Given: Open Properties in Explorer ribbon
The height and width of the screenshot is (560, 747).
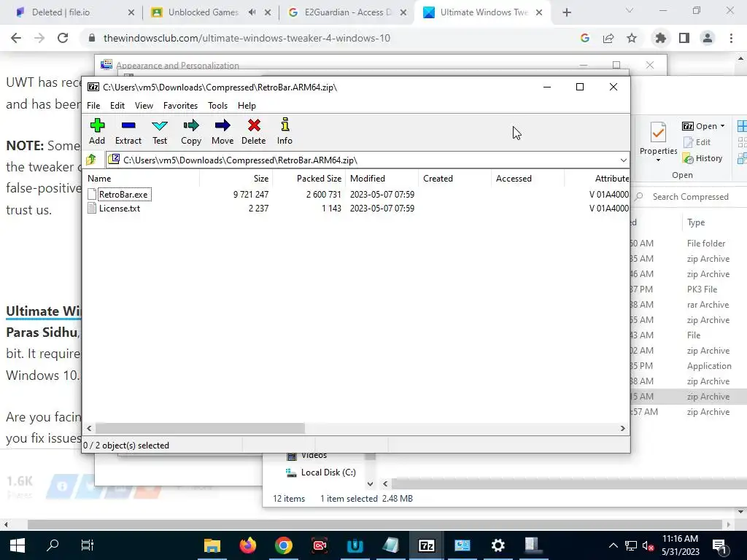Looking at the screenshot, I should pyautogui.click(x=659, y=141).
